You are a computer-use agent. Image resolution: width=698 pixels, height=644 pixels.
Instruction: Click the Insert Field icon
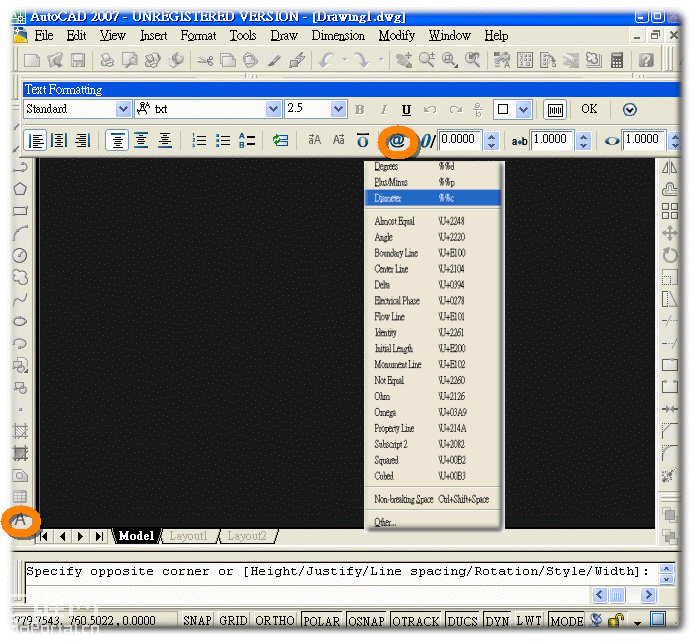click(x=280, y=141)
